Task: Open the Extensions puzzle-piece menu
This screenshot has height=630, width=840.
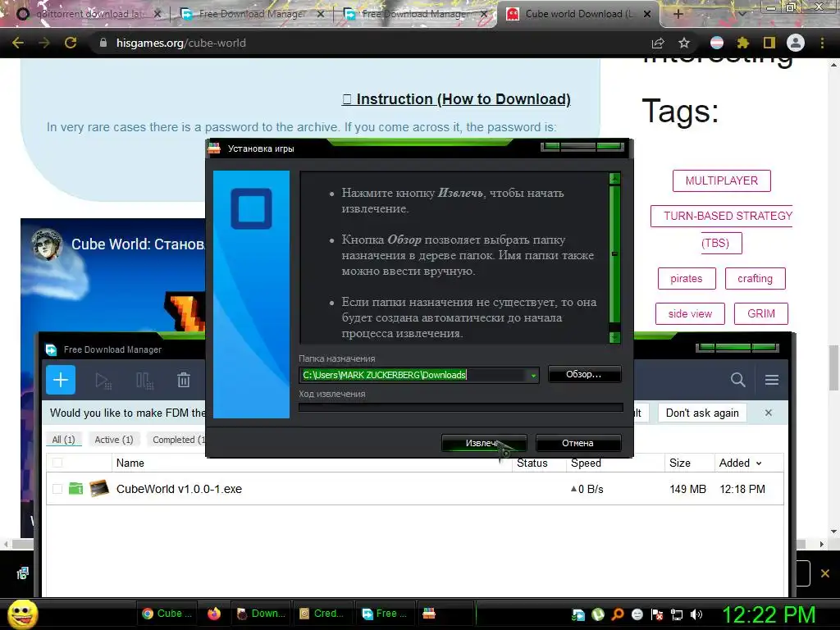Action: coord(742,43)
